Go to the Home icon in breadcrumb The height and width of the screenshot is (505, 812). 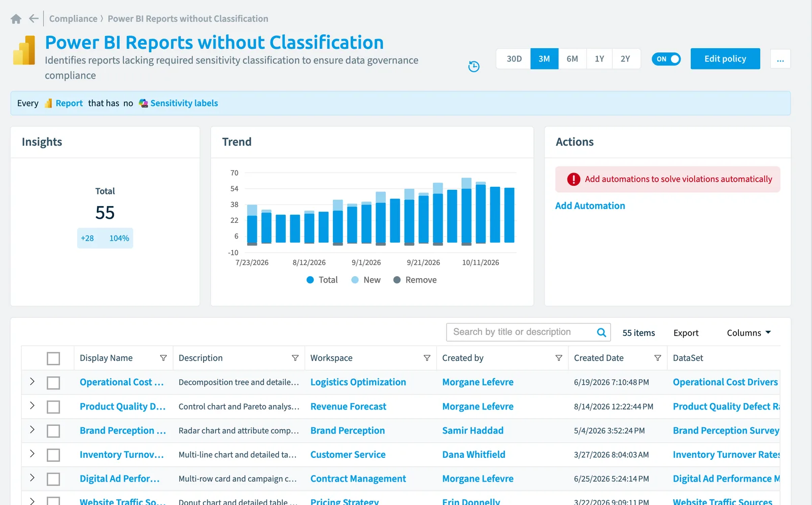[16, 19]
